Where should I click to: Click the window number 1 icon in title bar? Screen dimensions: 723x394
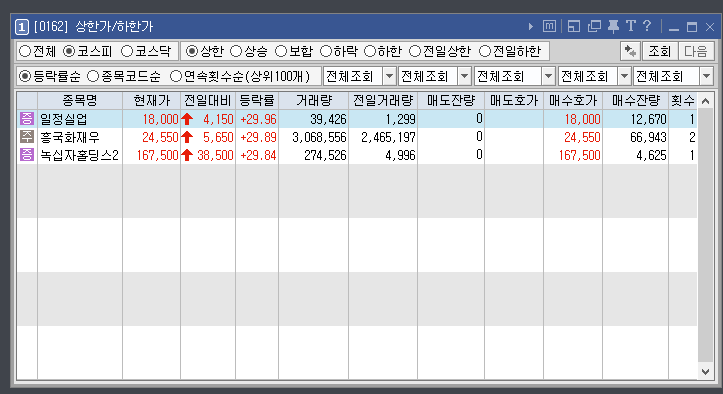21,27
